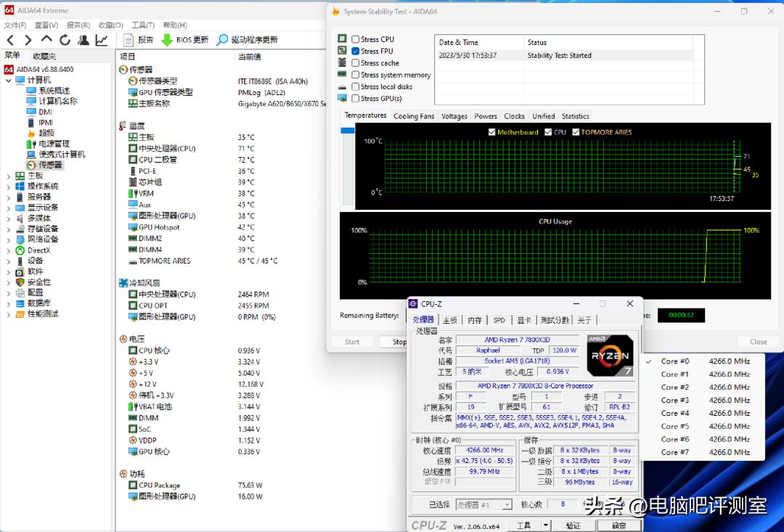The width and height of the screenshot is (784, 532).
Task: Click the 报告 (Report) toolbar icon
Action: [129, 39]
